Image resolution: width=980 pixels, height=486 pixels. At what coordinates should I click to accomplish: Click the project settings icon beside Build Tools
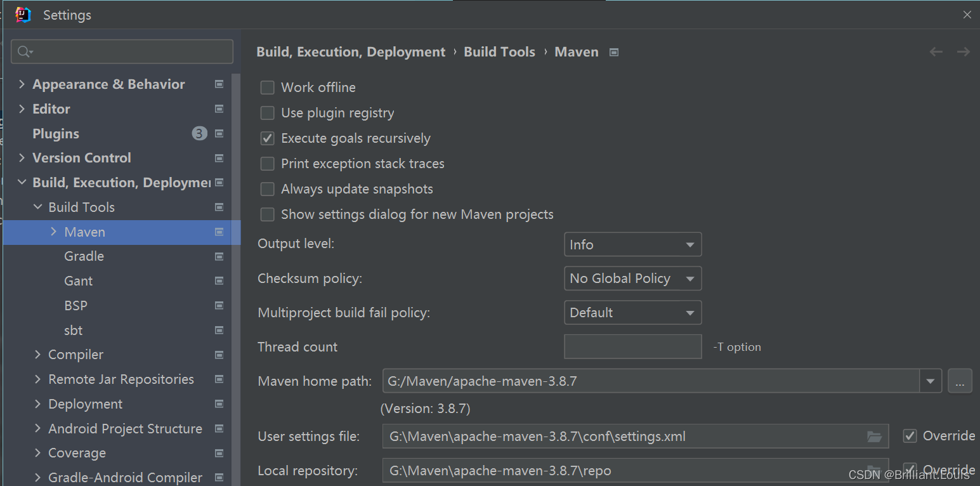219,207
